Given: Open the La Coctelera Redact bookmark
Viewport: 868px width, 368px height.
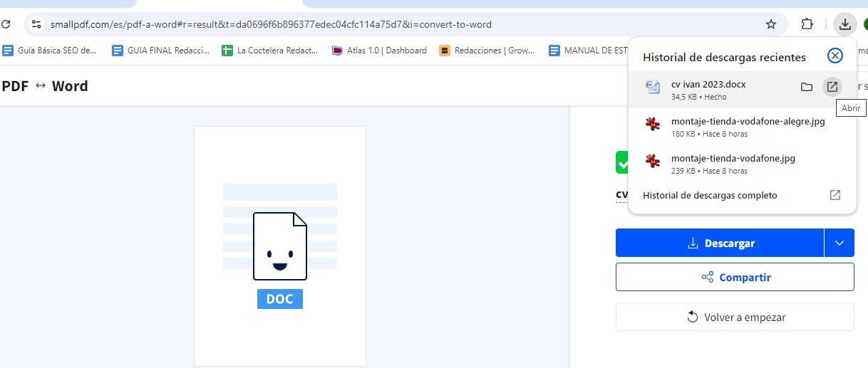Looking at the screenshot, I should [270, 51].
